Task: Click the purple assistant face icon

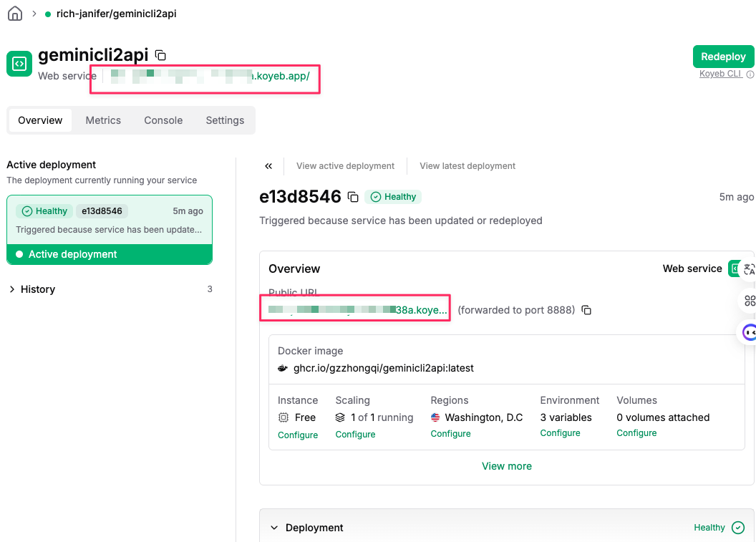Action: (x=749, y=332)
